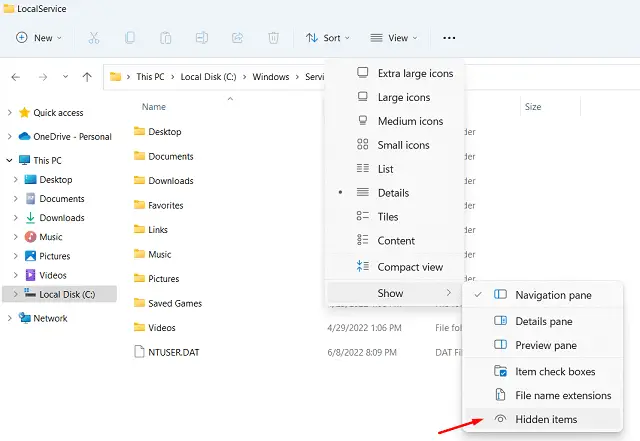640x441 pixels.
Task: Select Quick access in navigation pane
Action: click(x=51, y=113)
